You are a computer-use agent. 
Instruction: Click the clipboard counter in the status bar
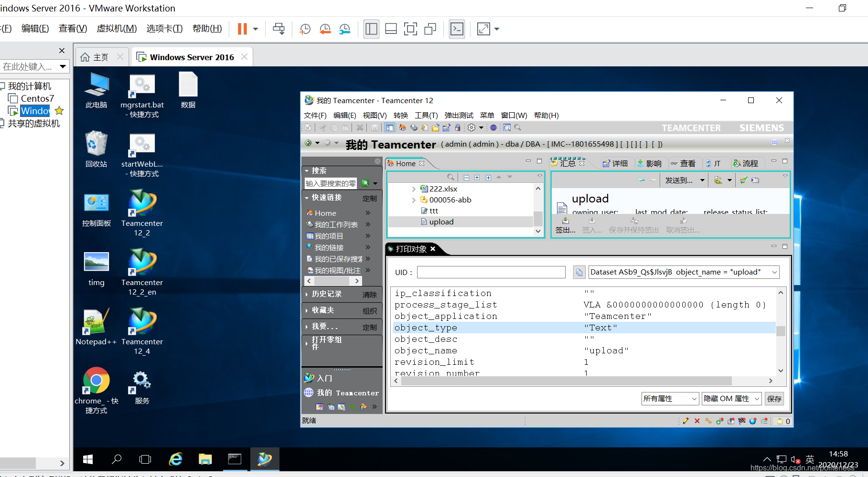(782, 421)
